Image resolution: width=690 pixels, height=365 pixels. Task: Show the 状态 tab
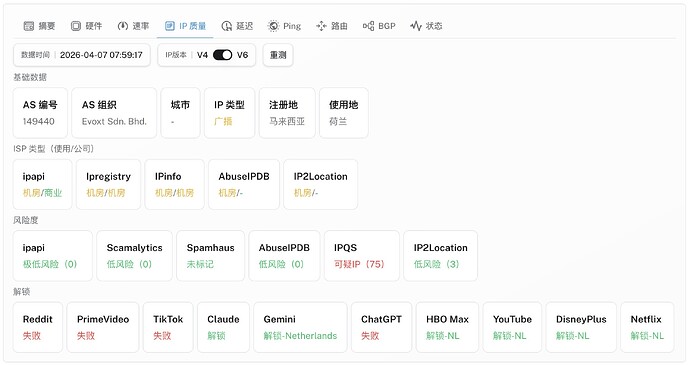click(426, 26)
